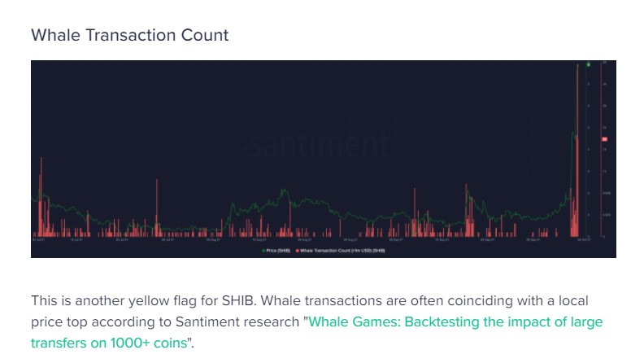The width and height of the screenshot is (644, 363).
Task: Click the red value badge on right axis
Action: (x=604, y=140)
